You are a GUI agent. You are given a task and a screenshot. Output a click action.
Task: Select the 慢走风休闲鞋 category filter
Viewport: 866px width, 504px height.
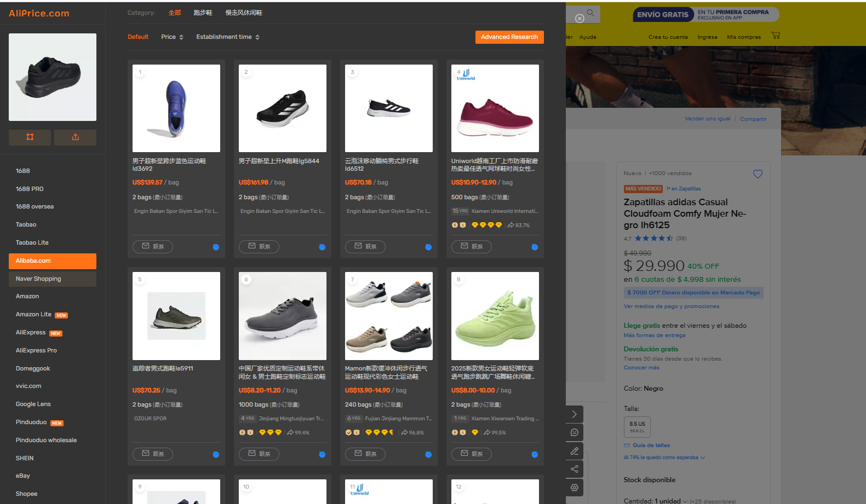point(244,13)
